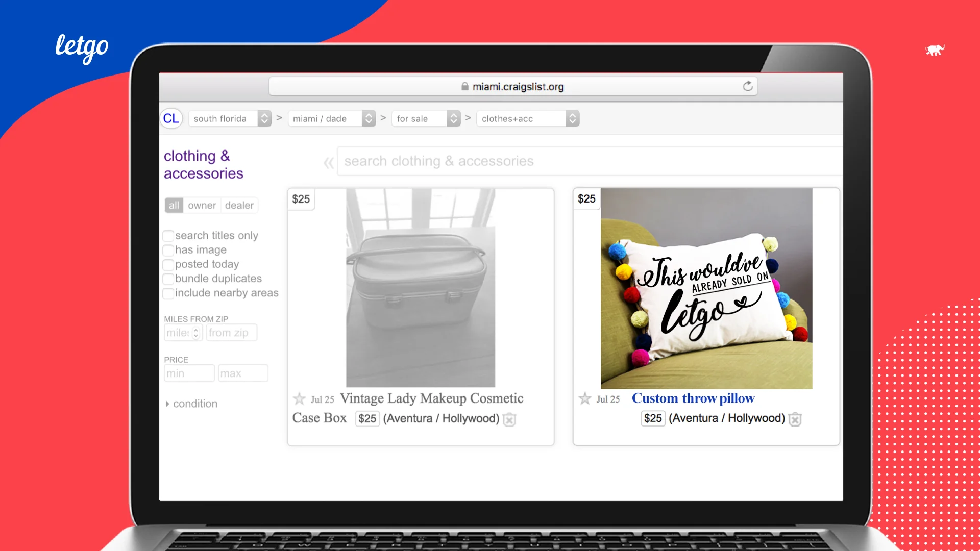980x551 pixels.
Task: Select the all sellers tab
Action: 174,205
